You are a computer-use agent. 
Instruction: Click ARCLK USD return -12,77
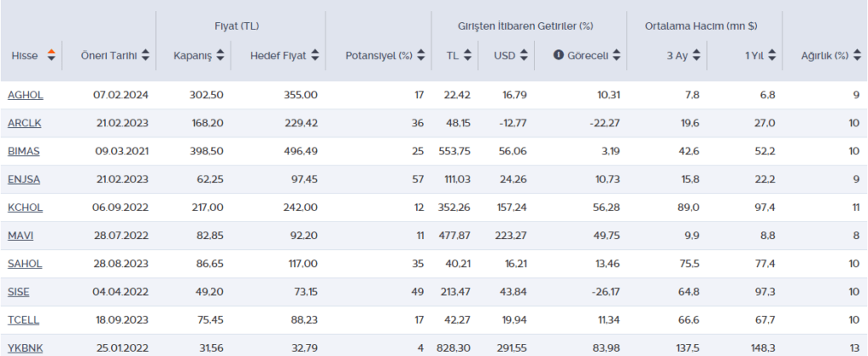click(x=513, y=123)
